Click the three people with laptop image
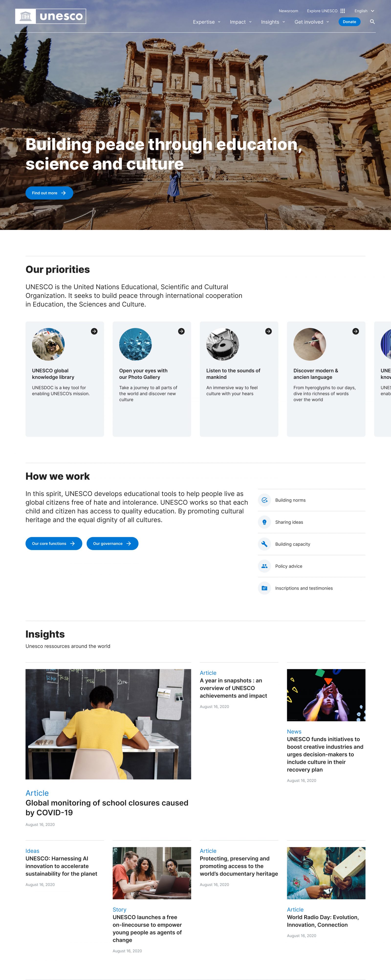The width and height of the screenshot is (391, 980). tap(152, 873)
